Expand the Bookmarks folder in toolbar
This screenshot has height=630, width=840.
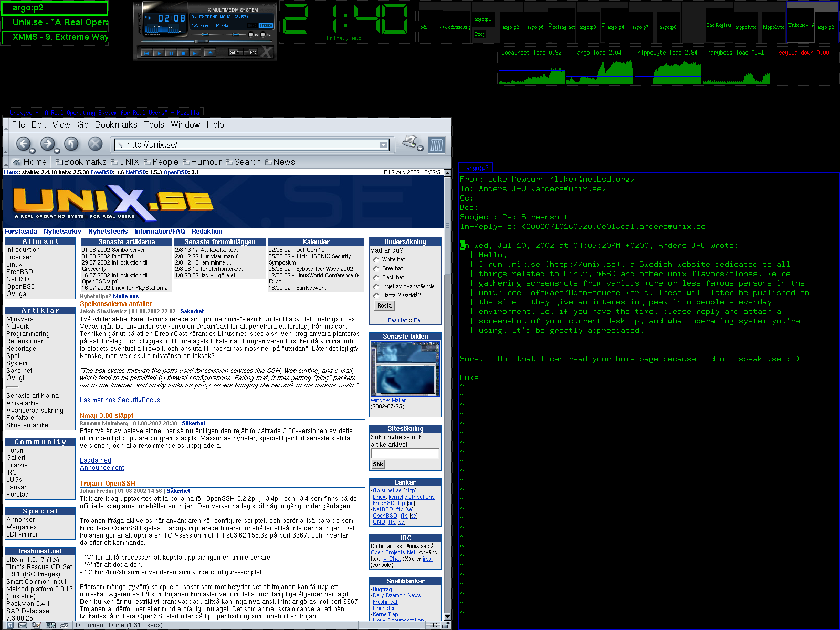coord(81,162)
